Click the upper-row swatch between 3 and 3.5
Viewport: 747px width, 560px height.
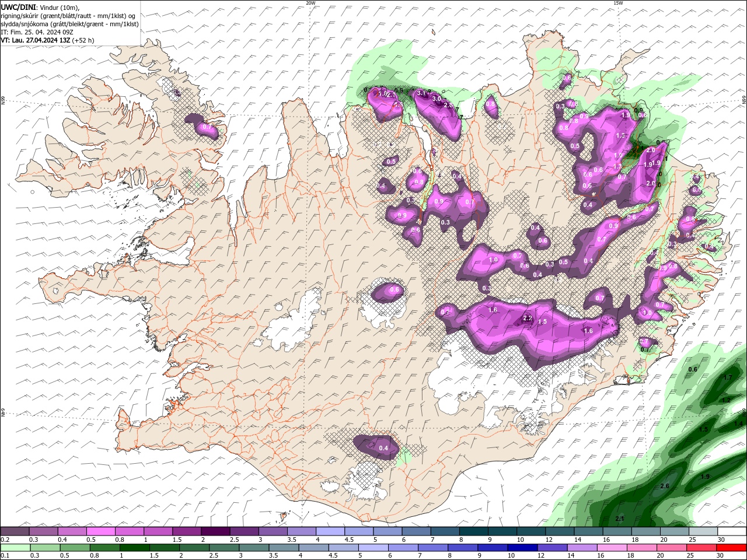273,531
